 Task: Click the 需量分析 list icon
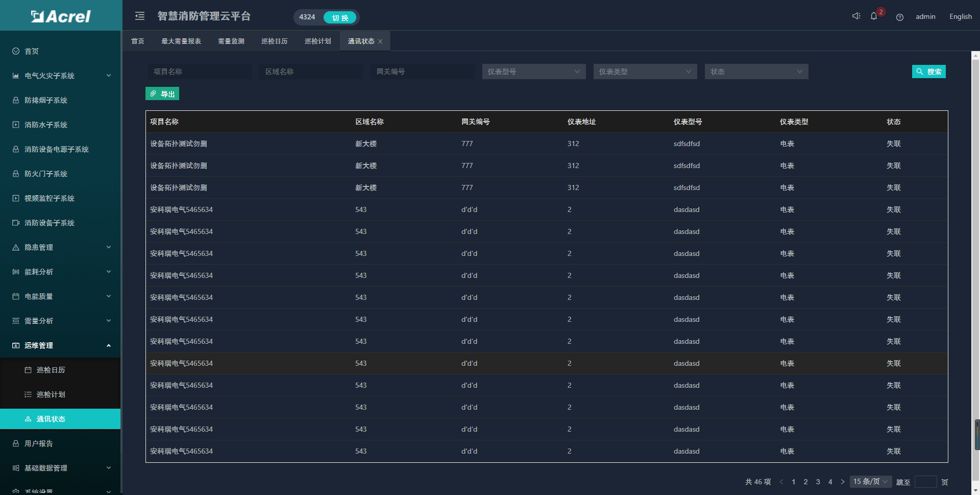16,321
